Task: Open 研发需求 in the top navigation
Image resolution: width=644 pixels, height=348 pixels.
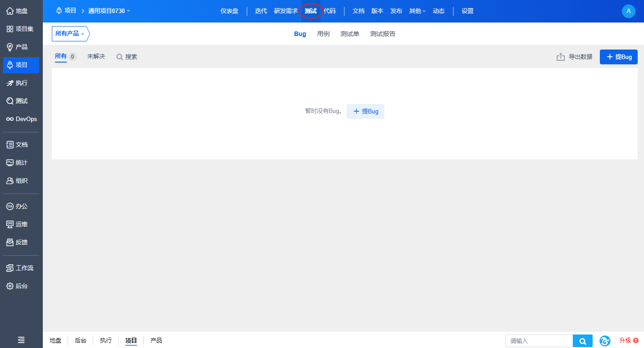Action: pyautogui.click(x=286, y=11)
